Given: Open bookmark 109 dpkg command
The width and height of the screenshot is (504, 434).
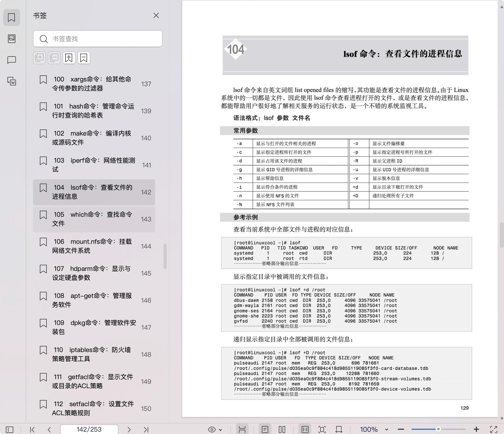Looking at the screenshot, I should 94,327.
